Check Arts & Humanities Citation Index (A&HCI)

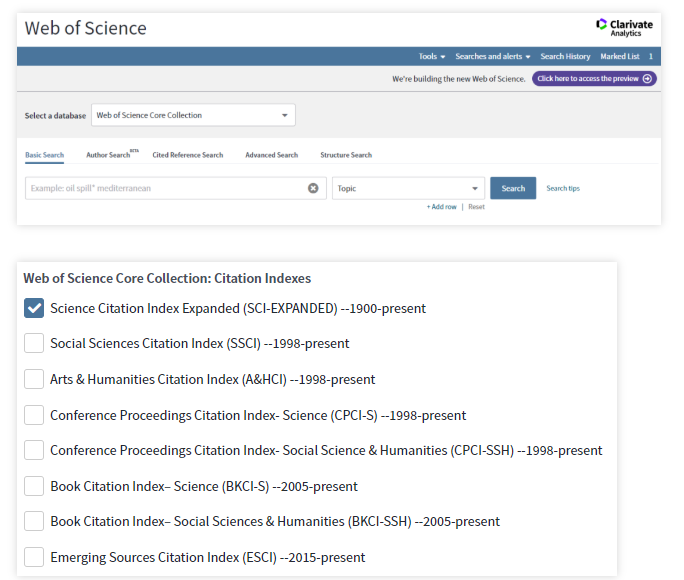(x=34, y=379)
